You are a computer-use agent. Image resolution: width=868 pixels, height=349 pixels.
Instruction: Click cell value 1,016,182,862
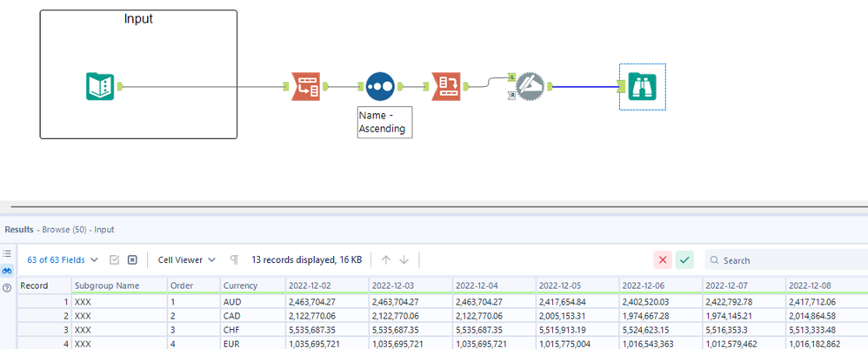click(x=827, y=344)
